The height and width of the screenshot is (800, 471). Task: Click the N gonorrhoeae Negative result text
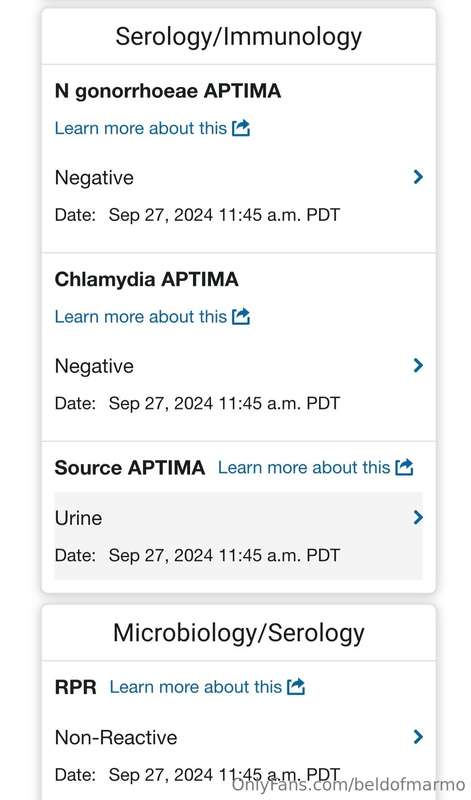(94, 178)
